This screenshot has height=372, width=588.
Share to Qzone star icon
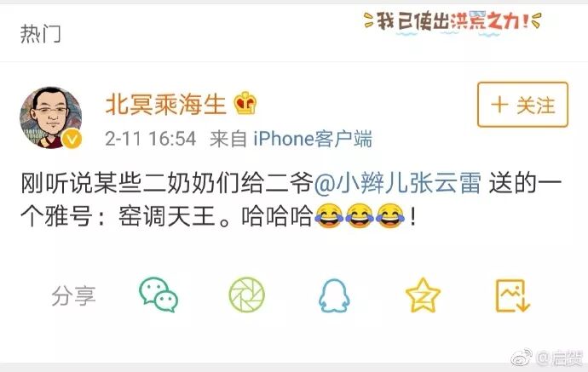tap(423, 295)
